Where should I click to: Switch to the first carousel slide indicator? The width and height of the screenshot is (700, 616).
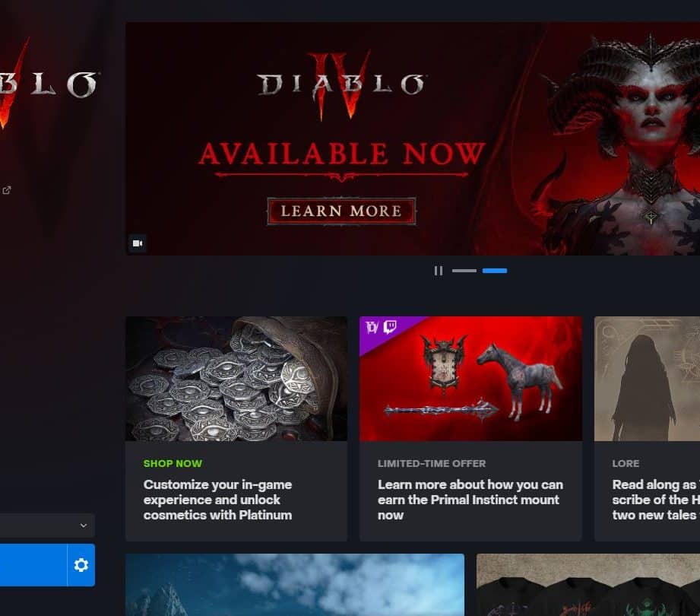464,271
